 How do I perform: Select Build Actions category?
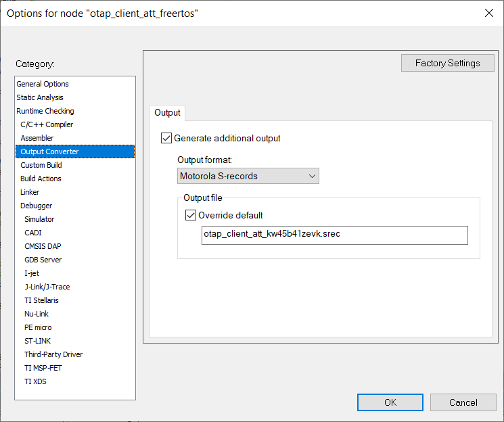coord(41,179)
